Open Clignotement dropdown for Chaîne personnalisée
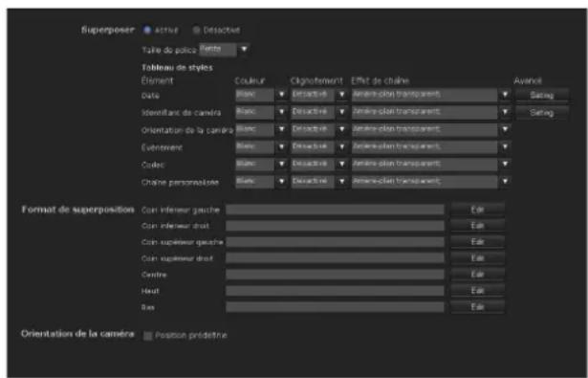 click(x=319, y=182)
